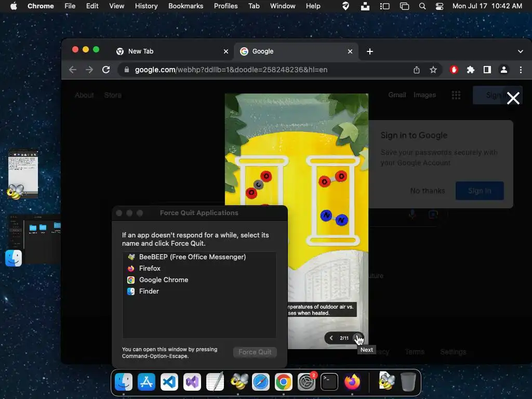Open Control Center in menu bar
The image size is (532, 399).
point(440,6)
